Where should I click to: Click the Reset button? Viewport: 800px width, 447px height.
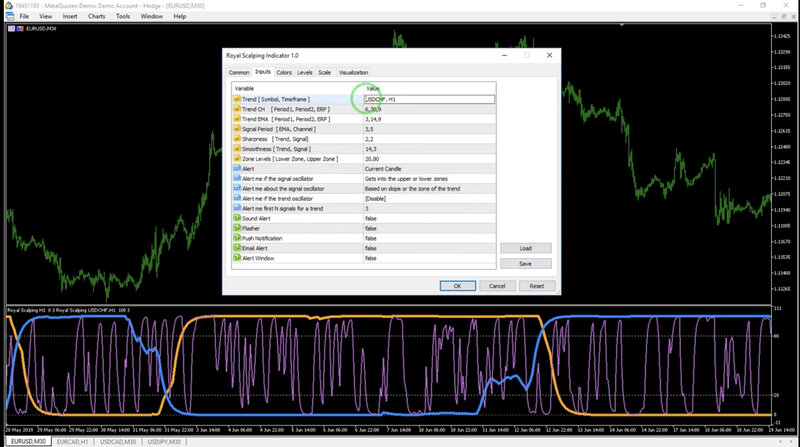[537, 286]
